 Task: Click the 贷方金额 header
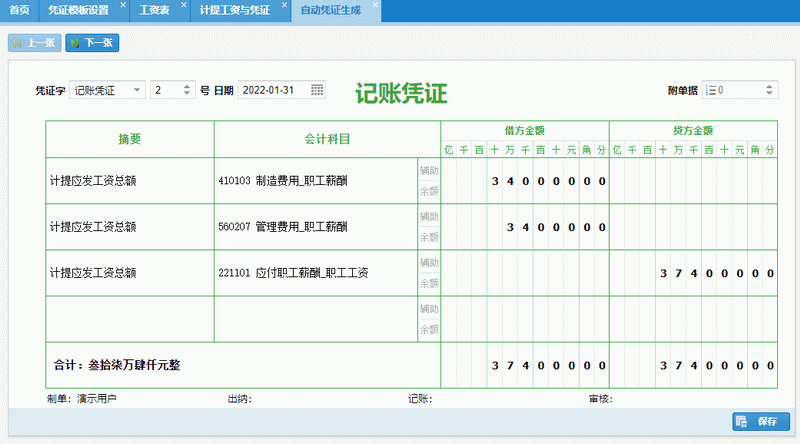pos(693,131)
